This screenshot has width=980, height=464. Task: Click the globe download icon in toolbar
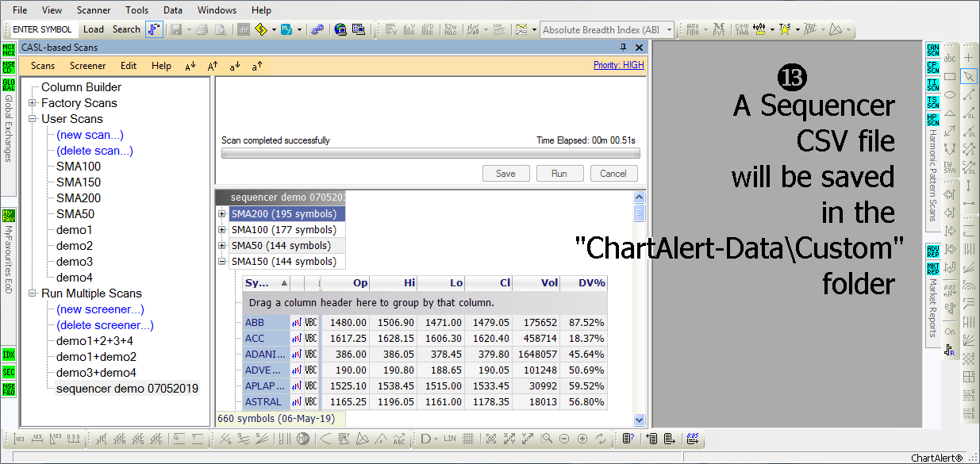point(340,30)
